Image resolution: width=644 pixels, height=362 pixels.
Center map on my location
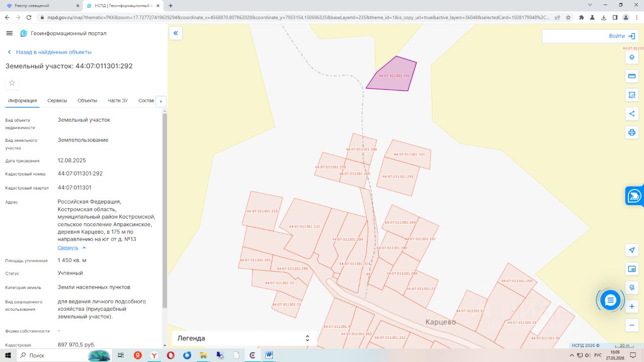pos(632,250)
